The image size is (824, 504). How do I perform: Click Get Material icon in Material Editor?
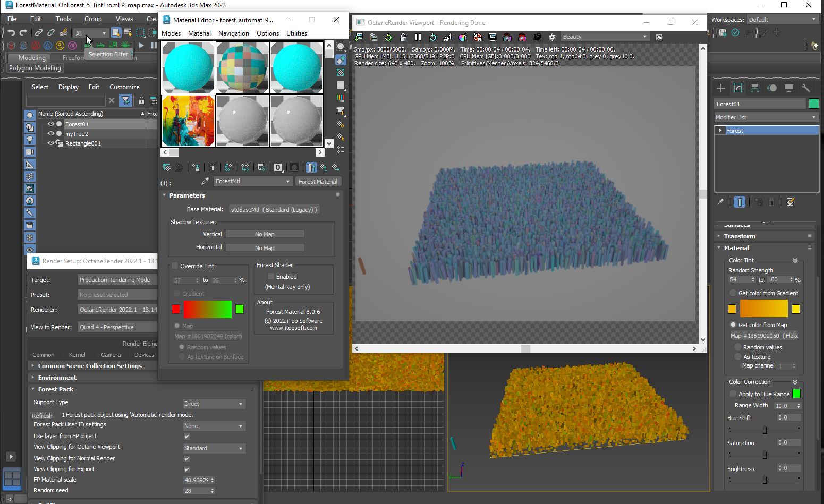tap(167, 167)
